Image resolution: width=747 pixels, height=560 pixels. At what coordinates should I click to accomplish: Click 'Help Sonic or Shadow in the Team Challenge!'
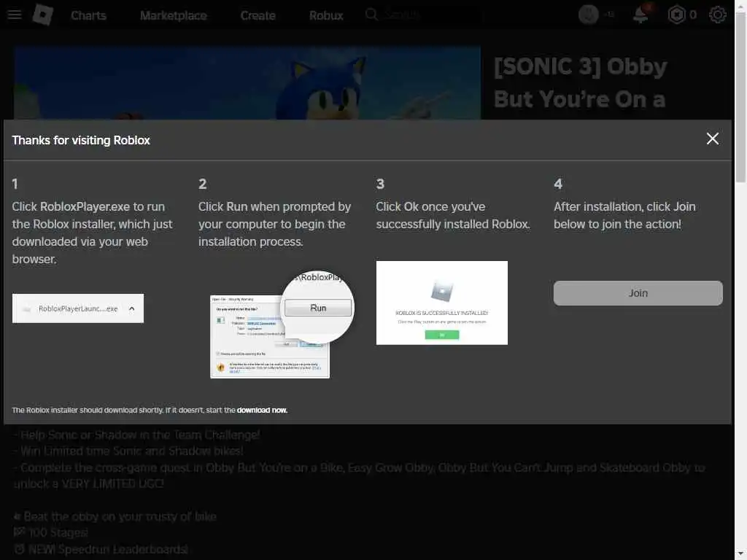(x=136, y=435)
